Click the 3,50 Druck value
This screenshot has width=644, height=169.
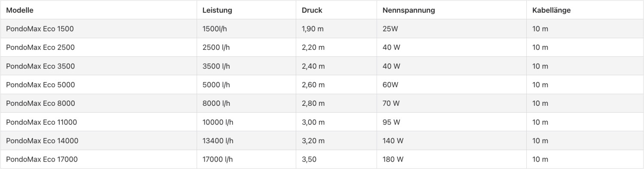(309, 159)
